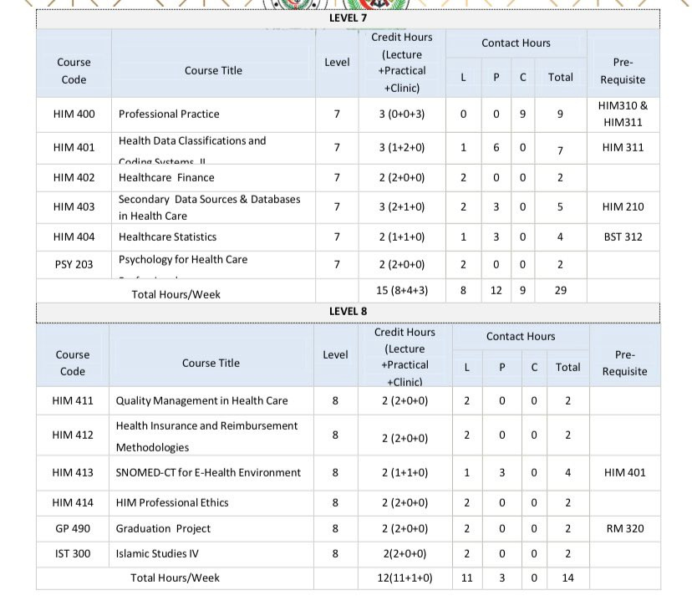Click the Professional Practice course title
The height and width of the screenshot is (616, 692).
(x=169, y=115)
